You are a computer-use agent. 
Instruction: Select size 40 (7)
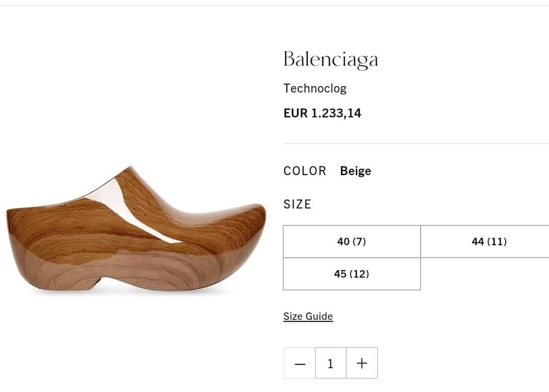352,242
